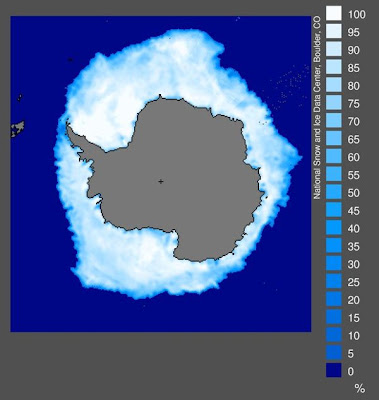Click the 100 percent white legend swatch
Viewport: 379px width, 400px height.
(x=334, y=13)
